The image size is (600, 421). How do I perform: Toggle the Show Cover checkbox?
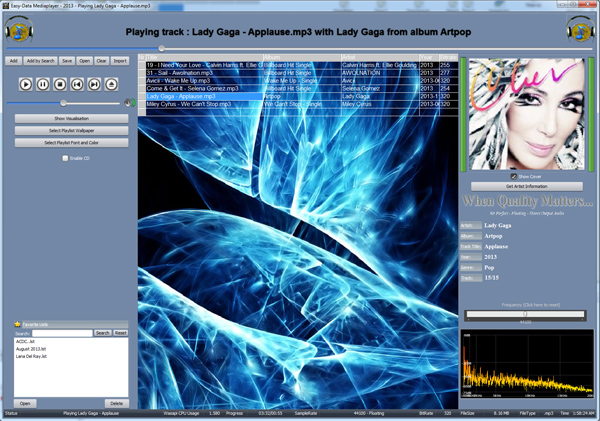pyautogui.click(x=514, y=176)
